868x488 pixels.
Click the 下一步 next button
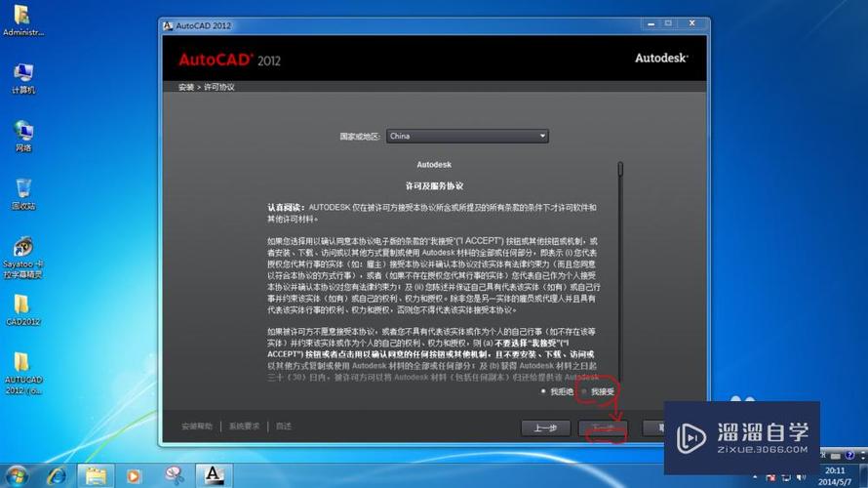(603, 428)
